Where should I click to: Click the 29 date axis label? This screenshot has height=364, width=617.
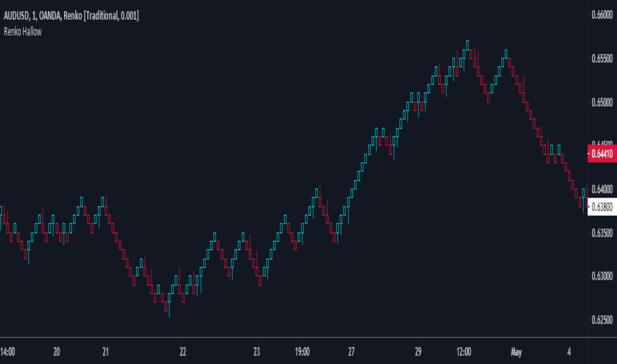(x=418, y=352)
